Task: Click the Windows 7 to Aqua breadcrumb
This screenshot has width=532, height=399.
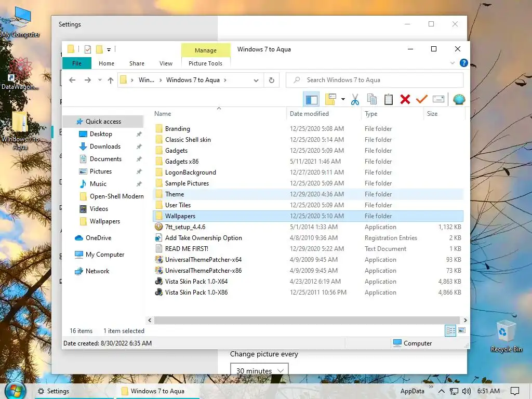Action: [x=193, y=80]
